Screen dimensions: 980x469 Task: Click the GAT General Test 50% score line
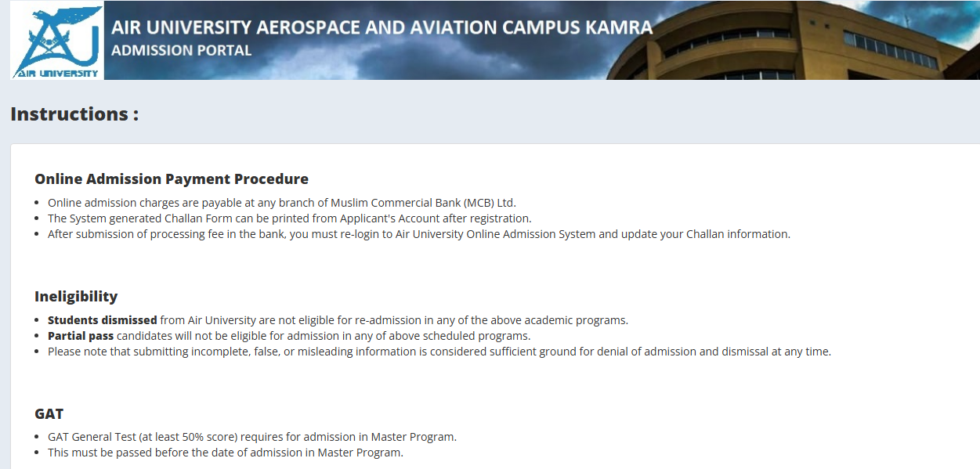click(252, 437)
